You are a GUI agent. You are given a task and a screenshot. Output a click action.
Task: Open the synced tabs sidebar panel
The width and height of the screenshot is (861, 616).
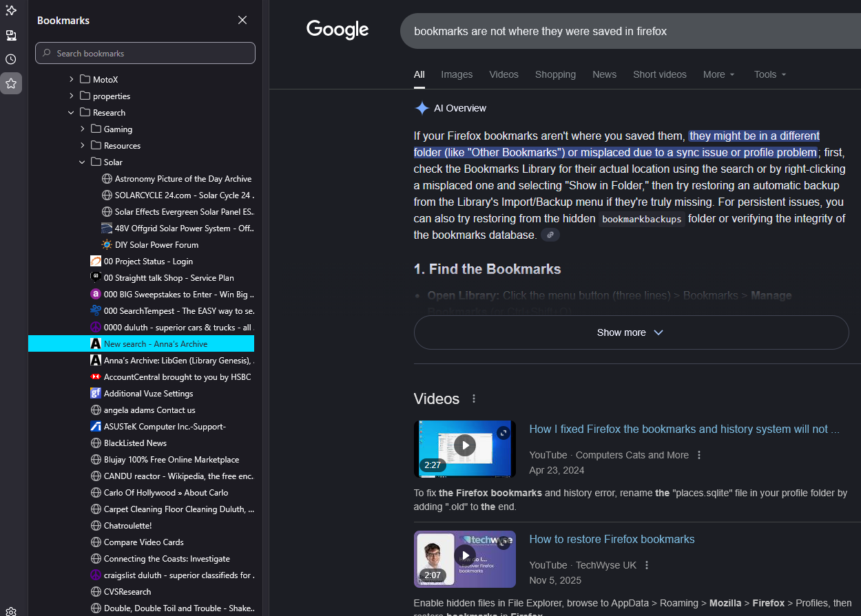point(11,35)
